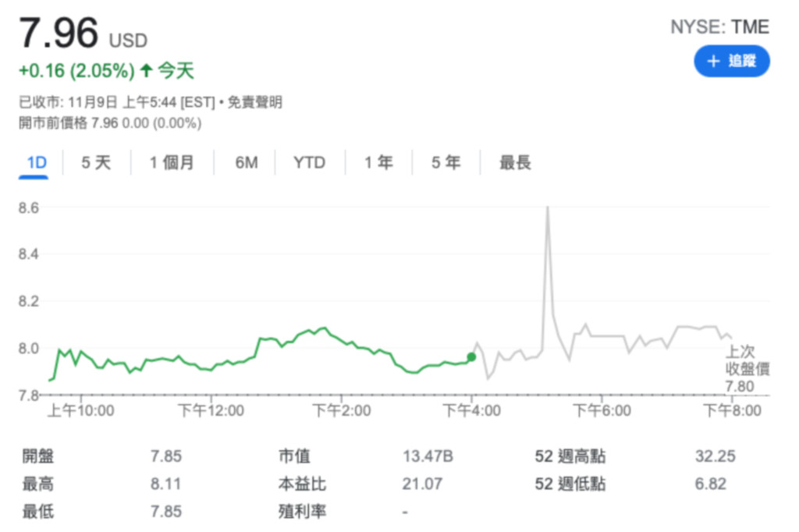Click the 追蹤 follow button

[731, 62]
